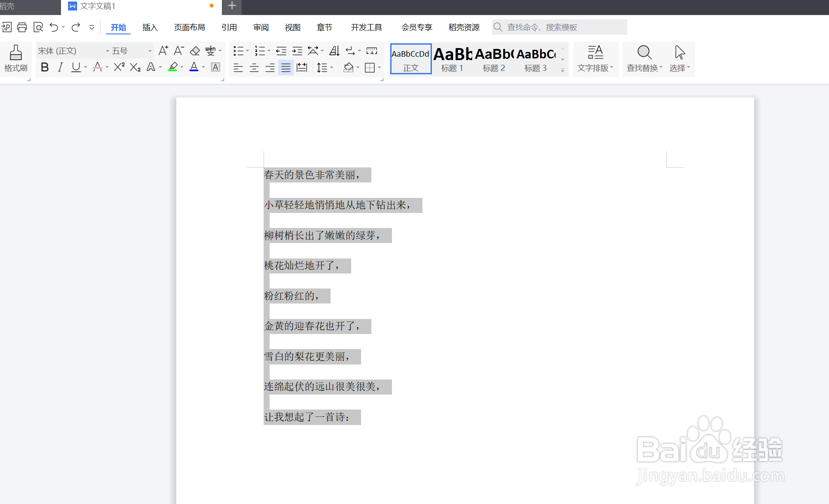Click the Redo arrow icon

pyautogui.click(x=76, y=27)
